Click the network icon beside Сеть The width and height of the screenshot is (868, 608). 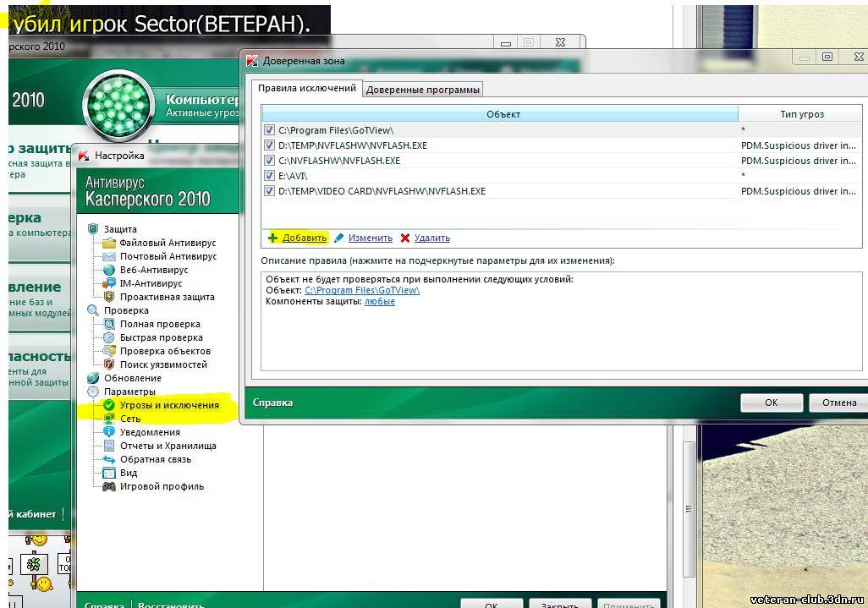tap(109, 419)
